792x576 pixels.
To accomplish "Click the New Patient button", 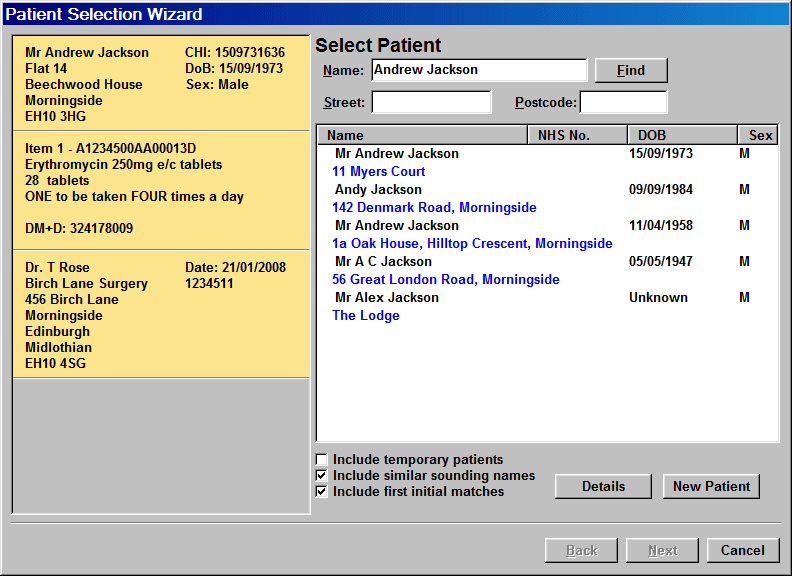I will point(711,486).
